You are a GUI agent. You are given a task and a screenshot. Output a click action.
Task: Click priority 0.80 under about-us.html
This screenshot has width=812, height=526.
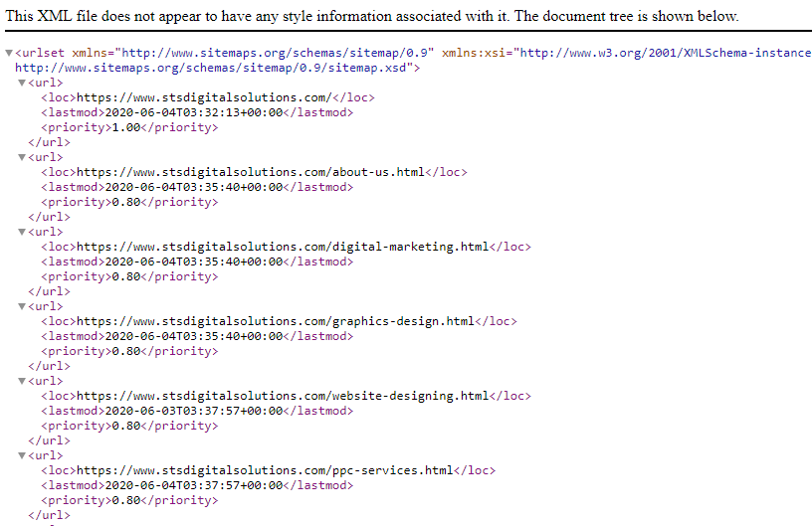click(x=125, y=202)
